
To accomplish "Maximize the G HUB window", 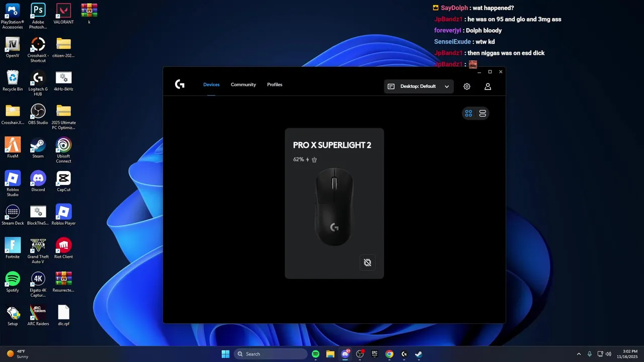I will (490, 72).
